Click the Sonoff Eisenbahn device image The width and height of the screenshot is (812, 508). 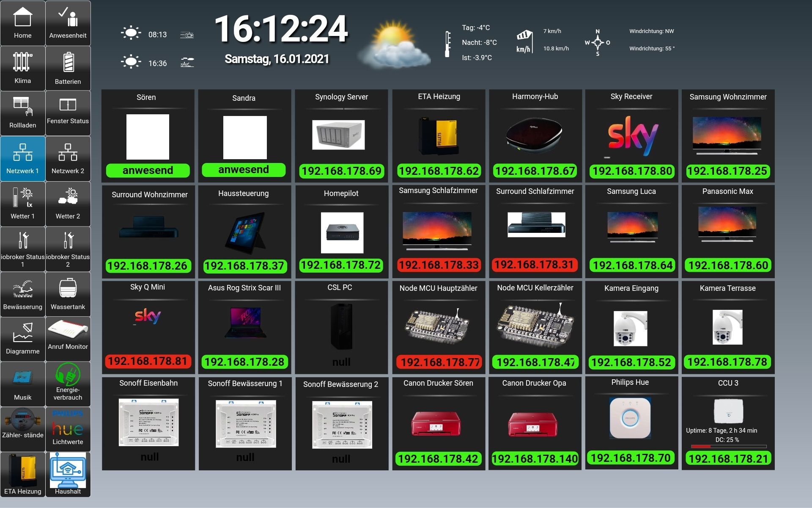tap(148, 422)
